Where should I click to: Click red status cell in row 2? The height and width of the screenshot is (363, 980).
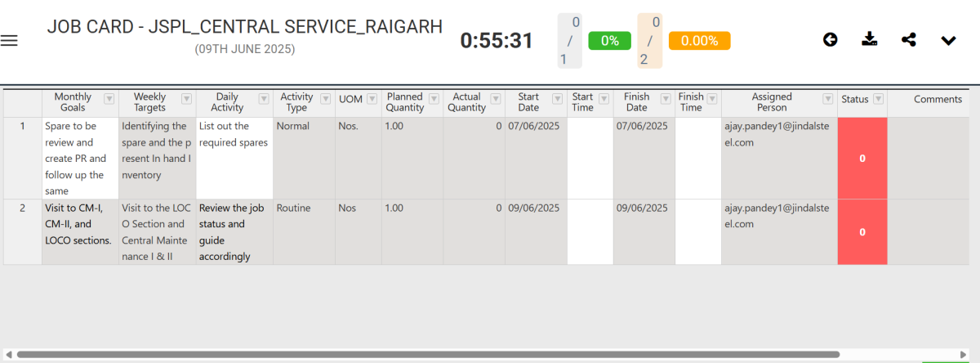tap(862, 232)
